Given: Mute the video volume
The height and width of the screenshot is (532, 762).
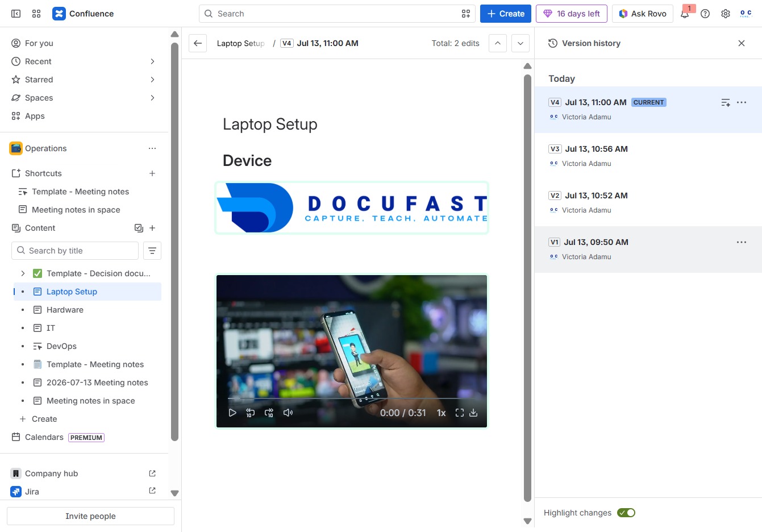Looking at the screenshot, I should click(x=288, y=413).
